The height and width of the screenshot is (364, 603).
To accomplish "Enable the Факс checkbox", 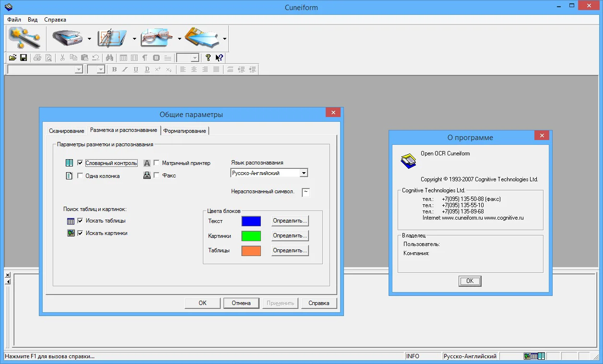I will pyautogui.click(x=156, y=176).
